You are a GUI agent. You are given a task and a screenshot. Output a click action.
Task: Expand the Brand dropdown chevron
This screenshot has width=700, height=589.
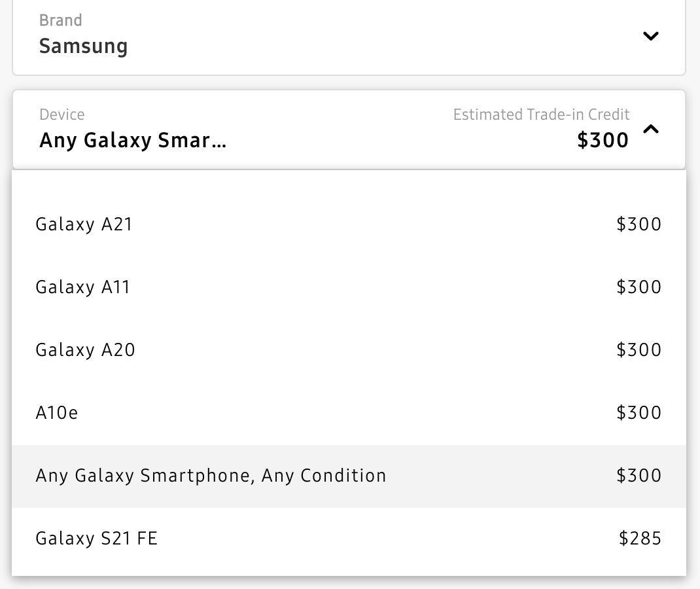(650, 36)
